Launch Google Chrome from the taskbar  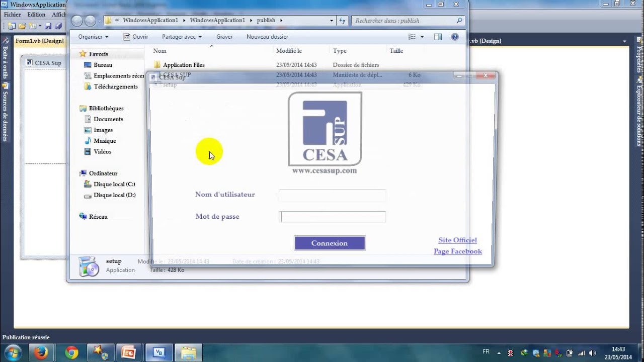click(71, 352)
